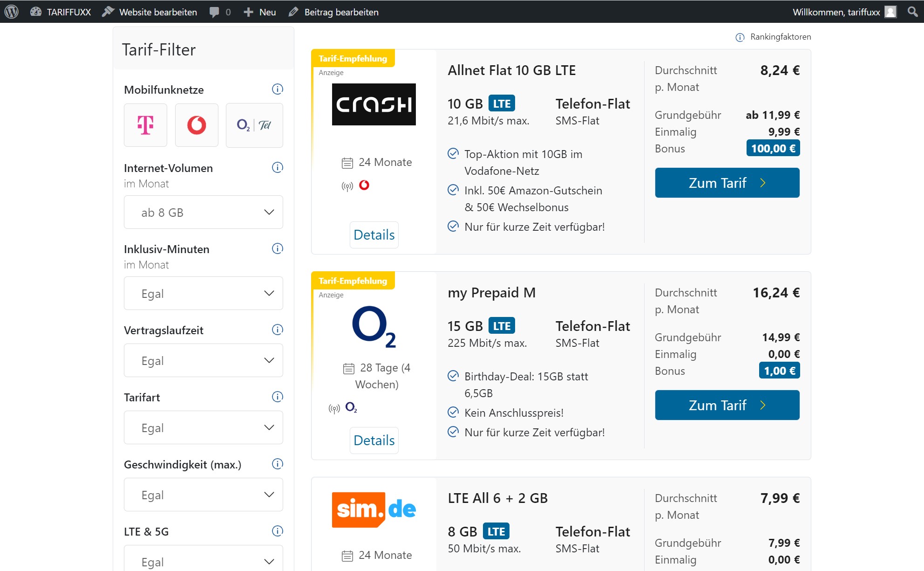Screen dimensions: 924x571
Task: Click the Vodafone network icon in crash card
Action: pyautogui.click(x=364, y=185)
